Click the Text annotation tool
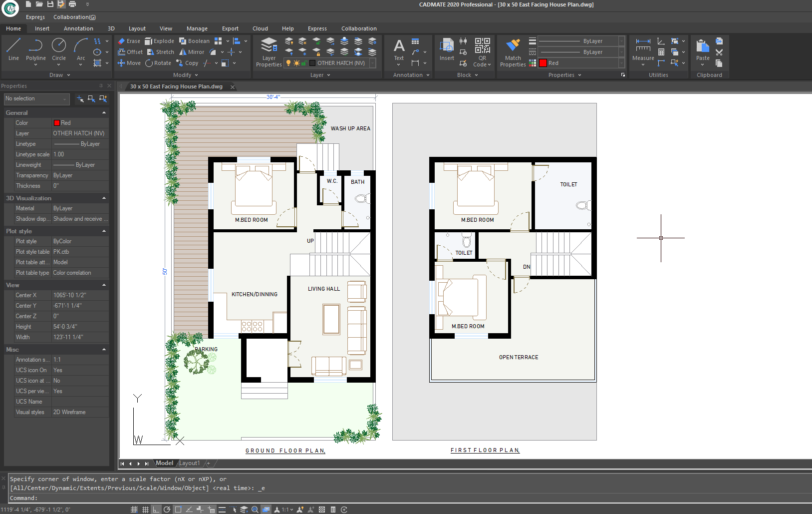812x514 pixels. tap(399, 49)
